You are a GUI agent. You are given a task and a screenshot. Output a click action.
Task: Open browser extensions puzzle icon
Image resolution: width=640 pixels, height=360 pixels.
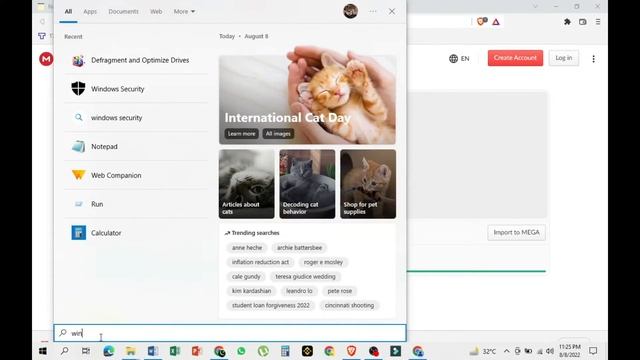pos(567,22)
